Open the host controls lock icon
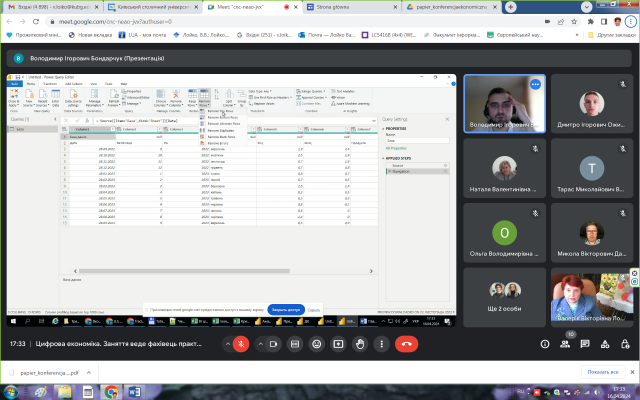 coord(628,342)
